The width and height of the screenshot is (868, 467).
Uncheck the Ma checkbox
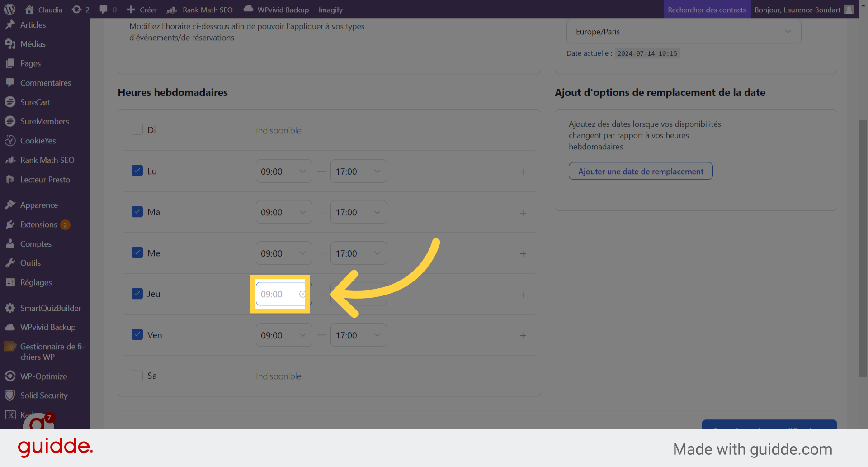pos(137,211)
